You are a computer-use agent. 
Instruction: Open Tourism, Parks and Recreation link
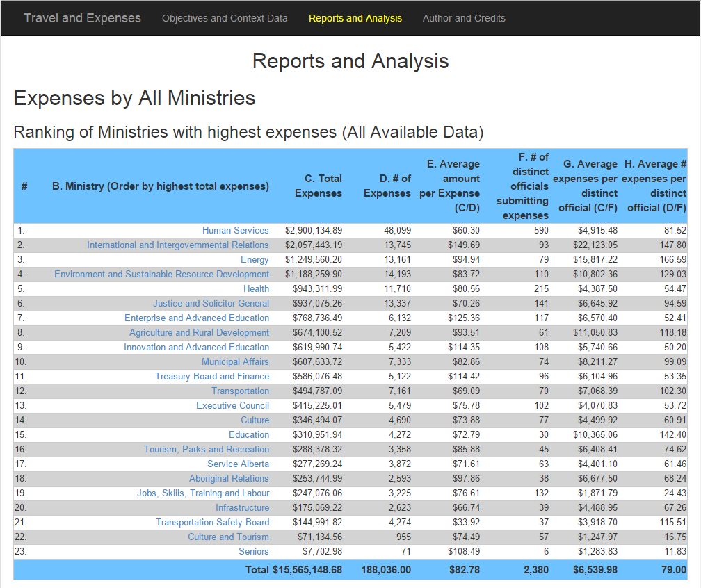[207, 450]
